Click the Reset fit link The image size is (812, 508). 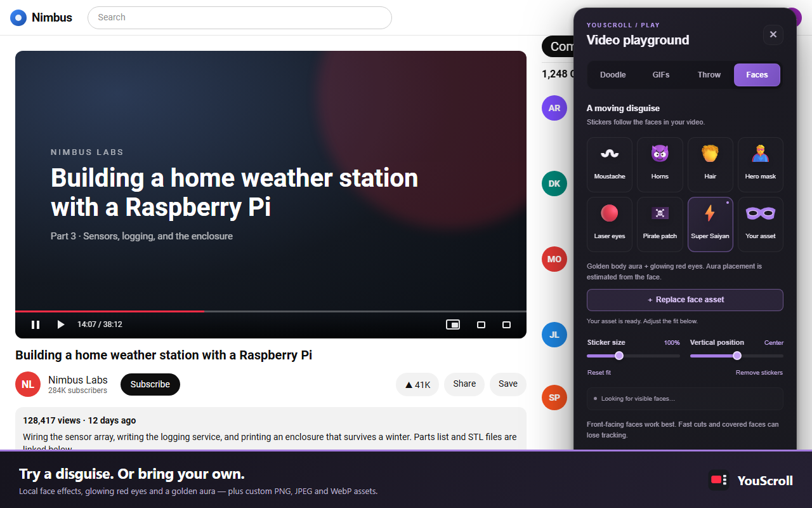point(599,373)
